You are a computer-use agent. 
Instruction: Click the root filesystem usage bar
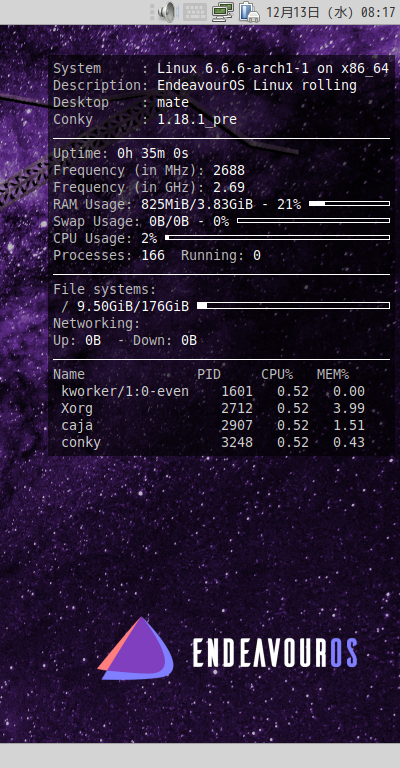pyautogui.click(x=293, y=306)
